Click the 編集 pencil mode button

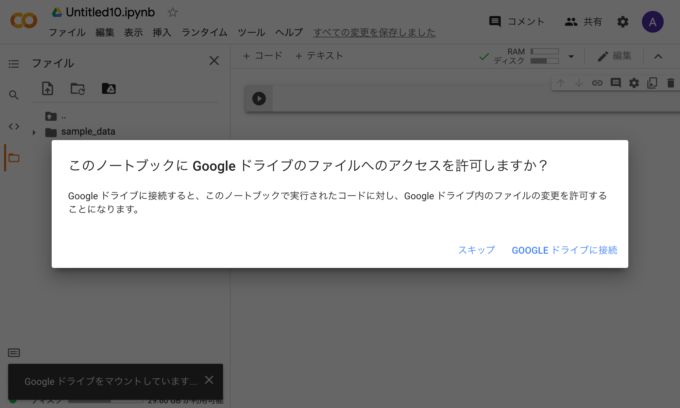tap(614, 56)
